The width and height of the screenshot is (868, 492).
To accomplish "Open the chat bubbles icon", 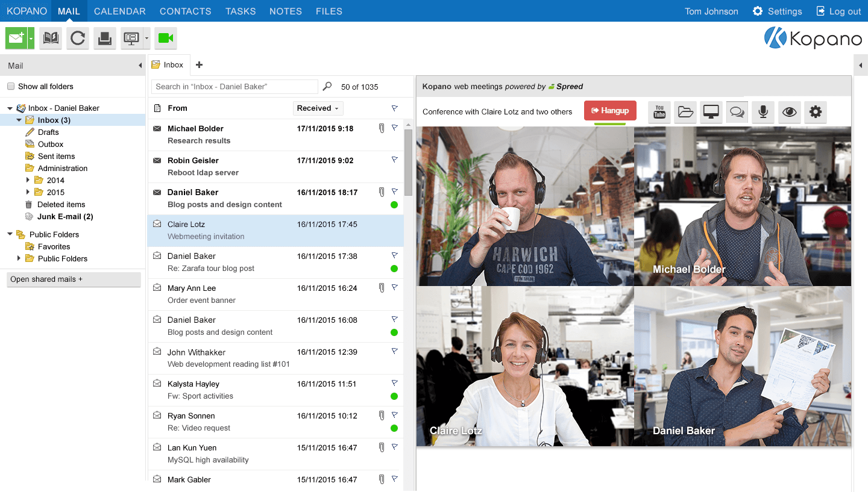I will pos(737,112).
